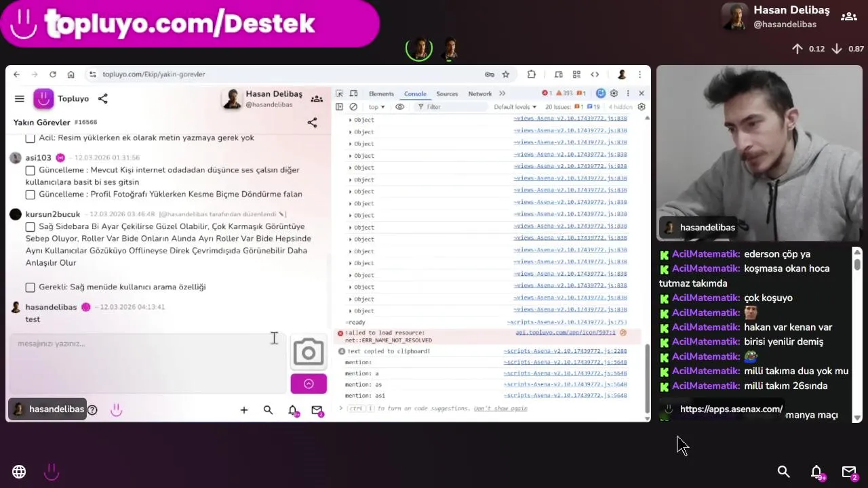The height and width of the screenshot is (488, 868).
Task: Open the 'Default levels' log level dropdown
Action: tap(515, 107)
